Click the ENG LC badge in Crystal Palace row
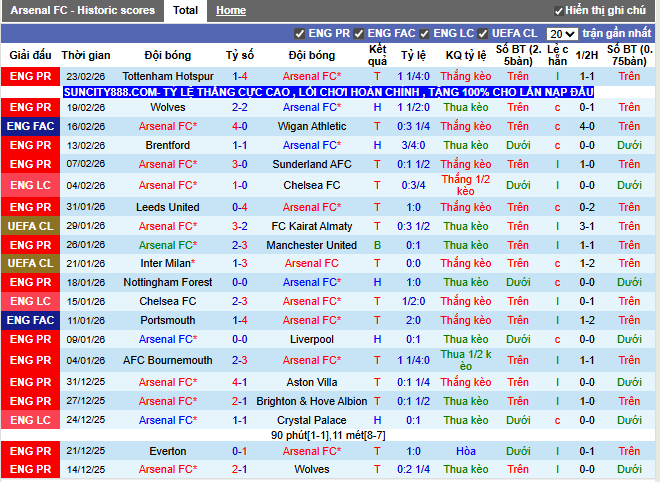This screenshot has width=660, height=482. (x=30, y=420)
